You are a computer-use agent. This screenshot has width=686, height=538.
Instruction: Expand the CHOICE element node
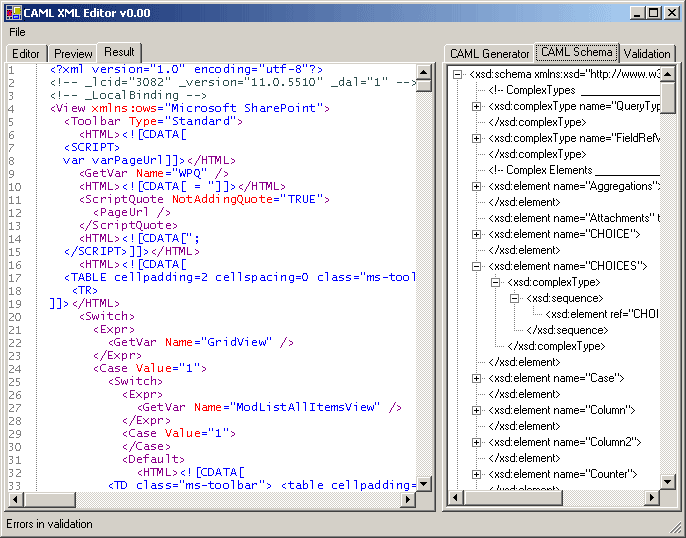click(x=476, y=234)
